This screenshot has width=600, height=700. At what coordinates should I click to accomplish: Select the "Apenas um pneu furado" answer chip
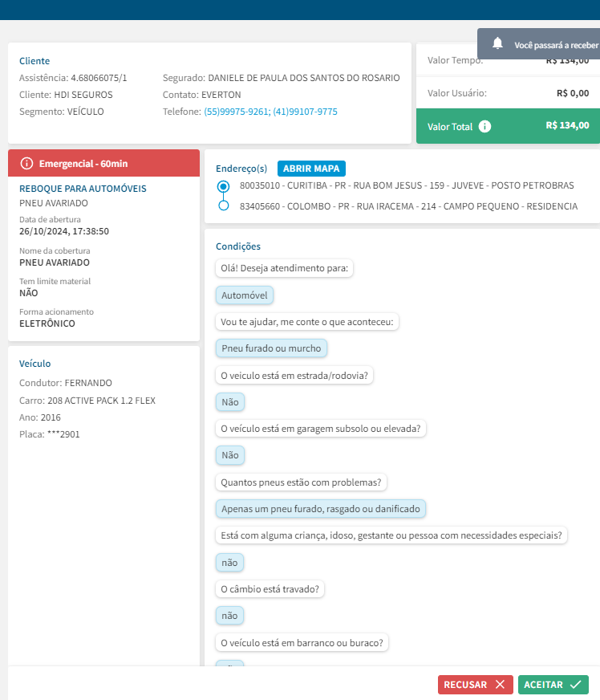[321, 509]
